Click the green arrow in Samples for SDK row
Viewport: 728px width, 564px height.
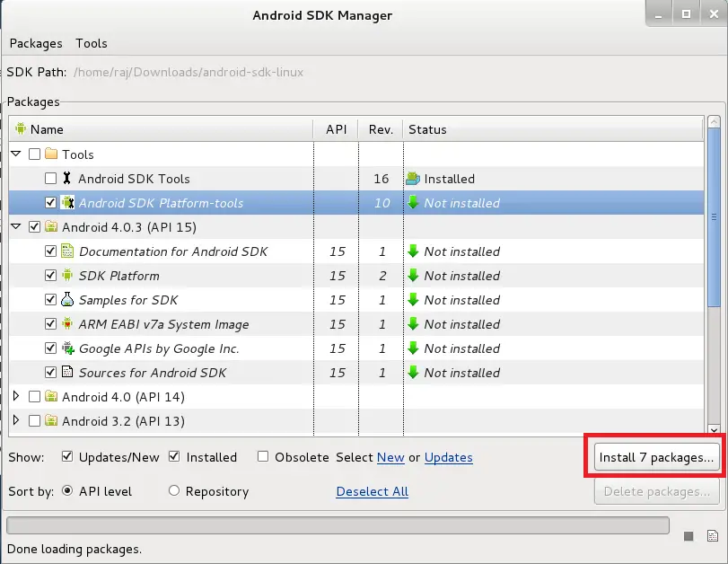point(413,300)
